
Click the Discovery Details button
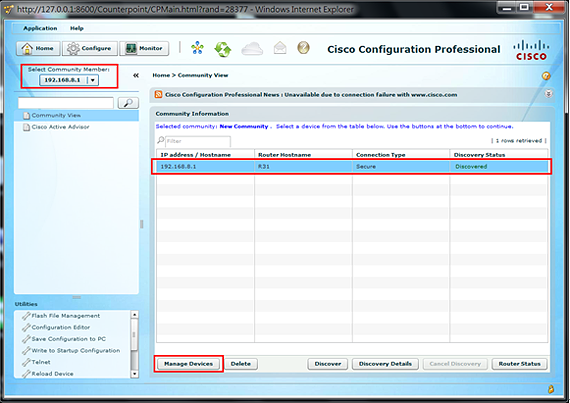(x=385, y=364)
